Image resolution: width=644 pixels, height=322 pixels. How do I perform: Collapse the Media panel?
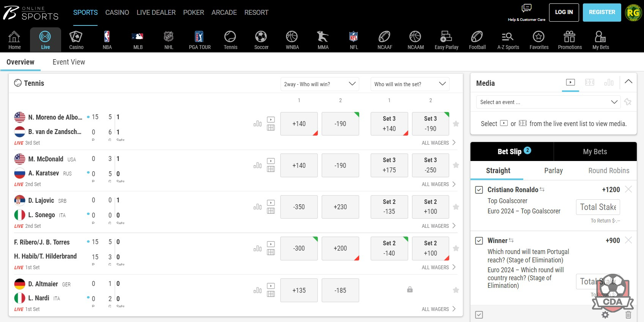click(628, 81)
